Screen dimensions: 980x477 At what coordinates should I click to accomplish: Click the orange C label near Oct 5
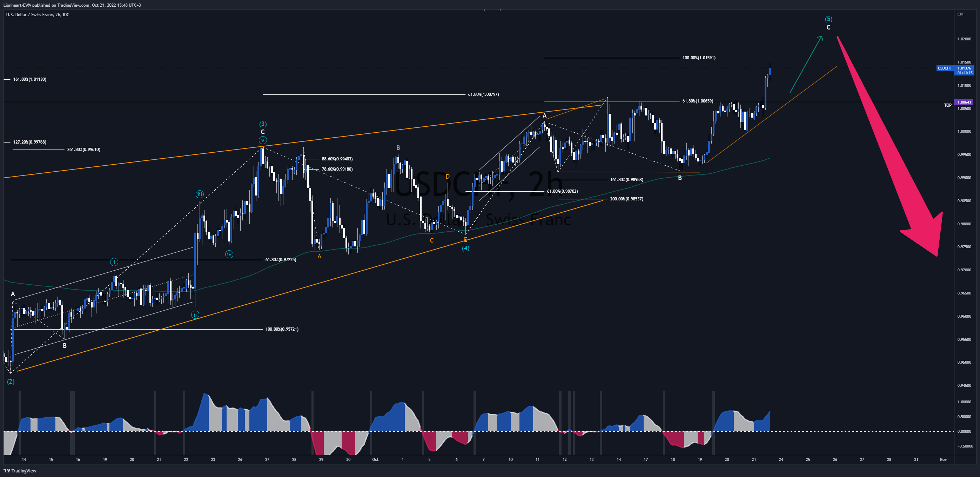tap(431, 240)
